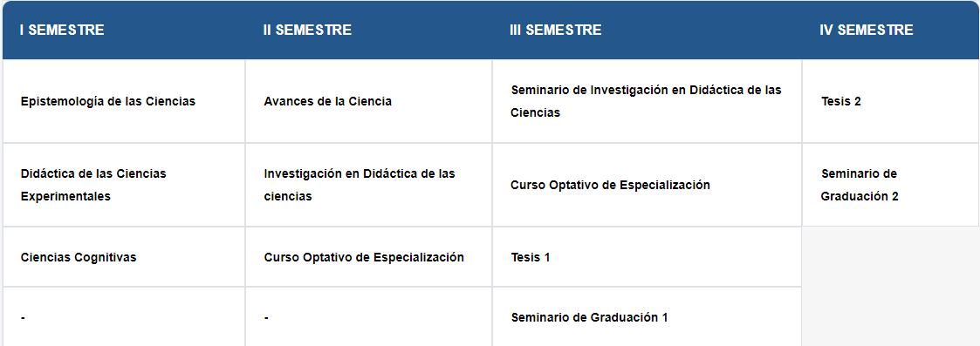Select the I SEMESTRE column header
The height and width of the screenshot is (346, 980).
coord(62,30)
